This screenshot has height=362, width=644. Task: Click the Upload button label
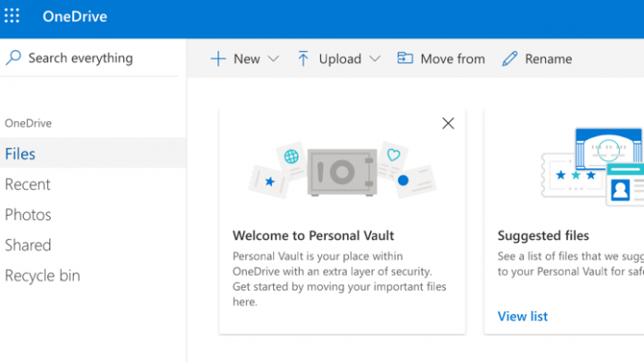click(341, 58)
